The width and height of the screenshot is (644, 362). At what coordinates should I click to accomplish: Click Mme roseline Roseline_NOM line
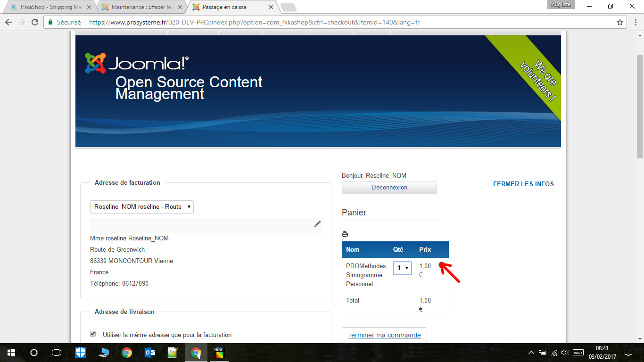pos(129,238)
